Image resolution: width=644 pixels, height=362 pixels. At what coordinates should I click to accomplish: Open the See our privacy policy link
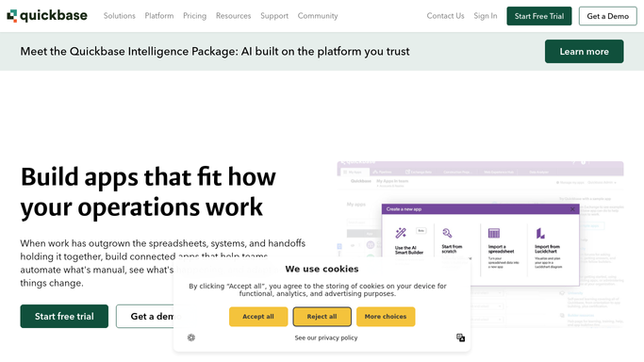(x=326, y=337)
